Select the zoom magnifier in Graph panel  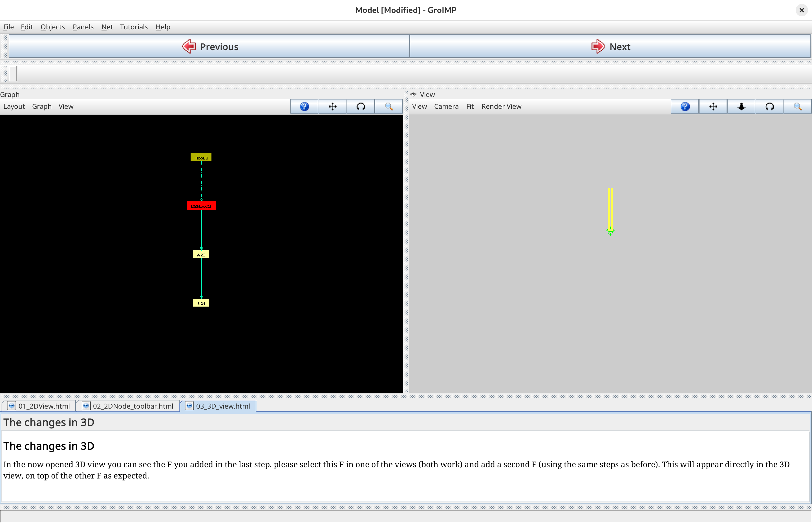(x=389, y=107)
